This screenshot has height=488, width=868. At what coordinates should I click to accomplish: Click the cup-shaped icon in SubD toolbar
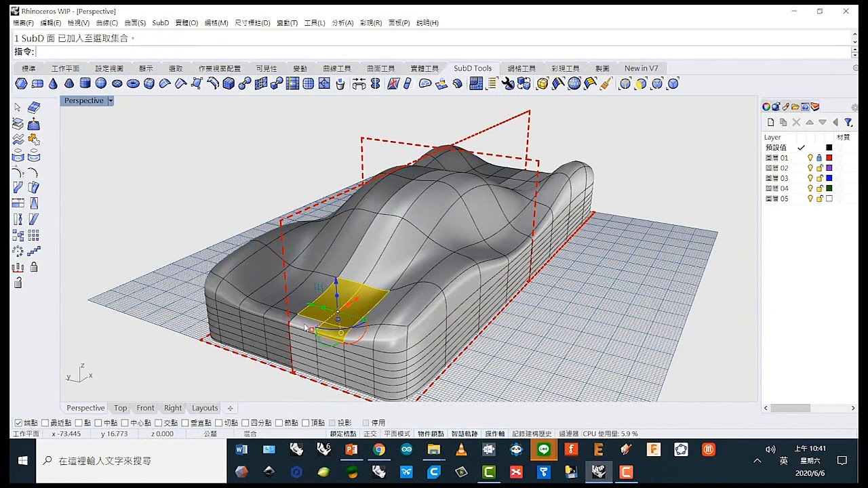[x=340, y=83]
